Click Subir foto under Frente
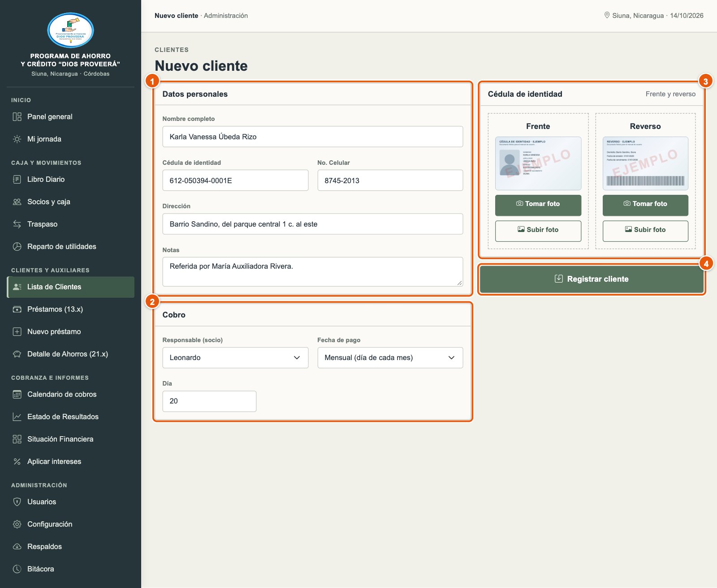The width and height of the screenshot is (717, 588). click(x=538, y=231)
